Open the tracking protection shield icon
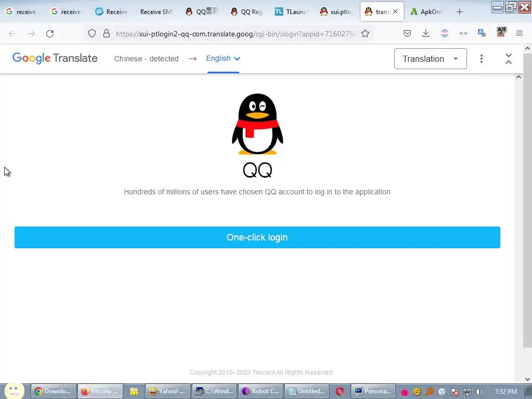The width and height of the screenshot is (532, 399). tap(92, 33)
